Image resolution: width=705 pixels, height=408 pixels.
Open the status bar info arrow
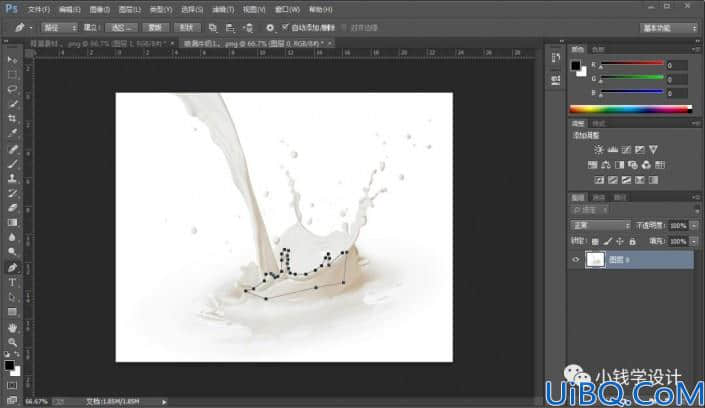(164, 401)
